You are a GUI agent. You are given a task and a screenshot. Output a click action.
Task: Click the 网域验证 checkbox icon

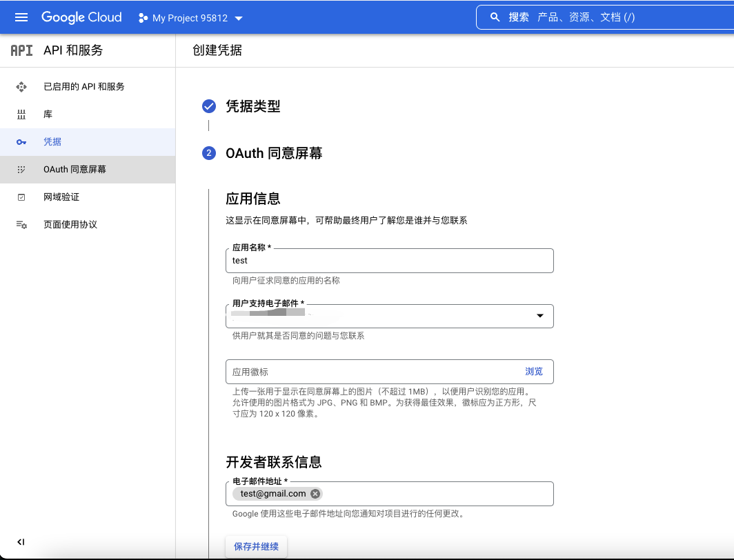coord(21,197)
